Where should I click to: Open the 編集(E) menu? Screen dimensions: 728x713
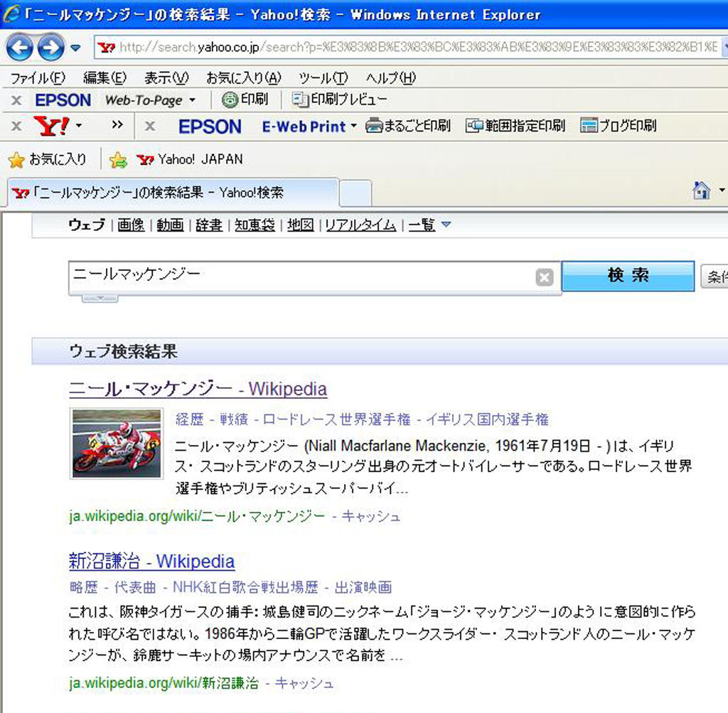click(x=105, y=77)
